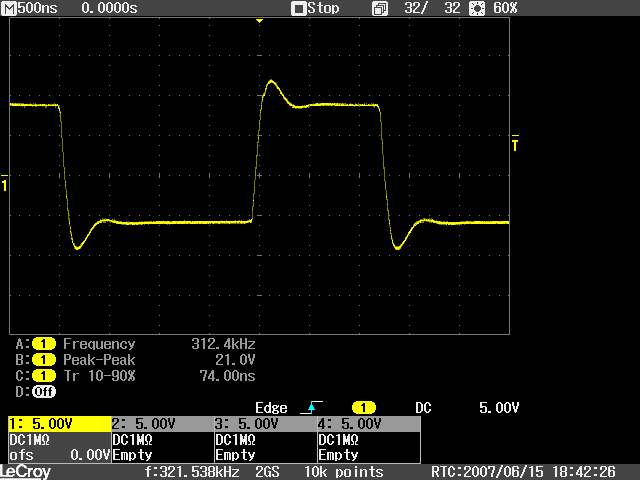This screenshot has height=480, width=640.
Task: Select the channel 3: 5.00V tab
Action: tap(266, 424)
